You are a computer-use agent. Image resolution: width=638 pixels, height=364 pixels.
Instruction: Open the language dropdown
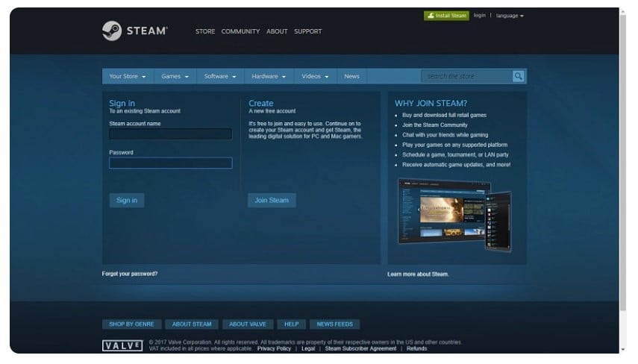pyautogui.click(x=510, y=16)
